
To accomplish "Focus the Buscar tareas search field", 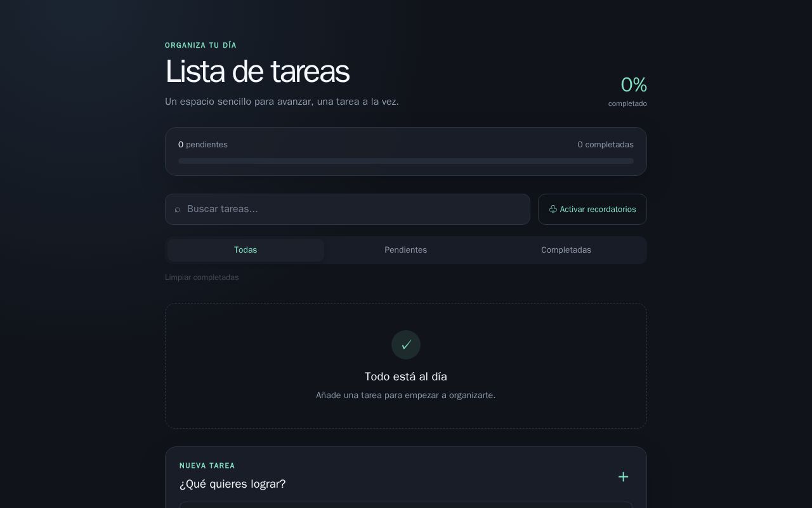I will point(348,210).
